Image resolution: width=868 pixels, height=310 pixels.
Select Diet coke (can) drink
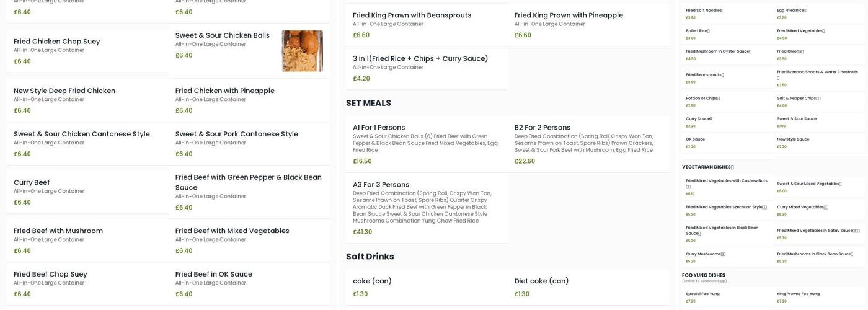[541, 281]
